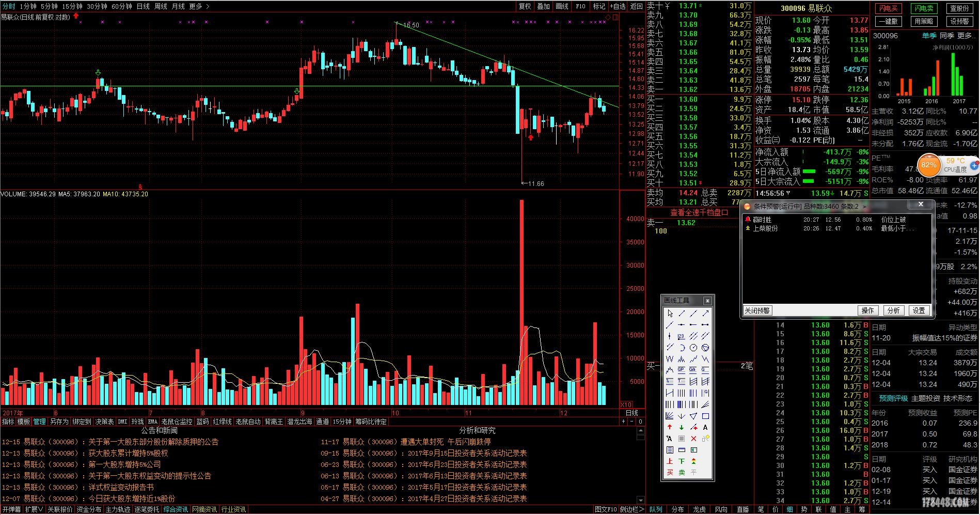This screenshot has height=515, width=980.
Task: Select the 模板 template tab
Action: (x=24, y=422)
